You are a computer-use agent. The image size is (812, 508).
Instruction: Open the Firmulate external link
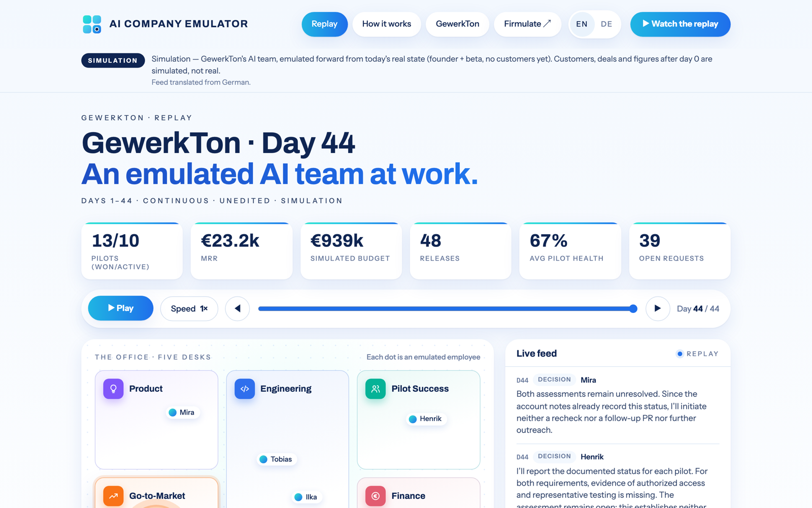pos(527,24)
